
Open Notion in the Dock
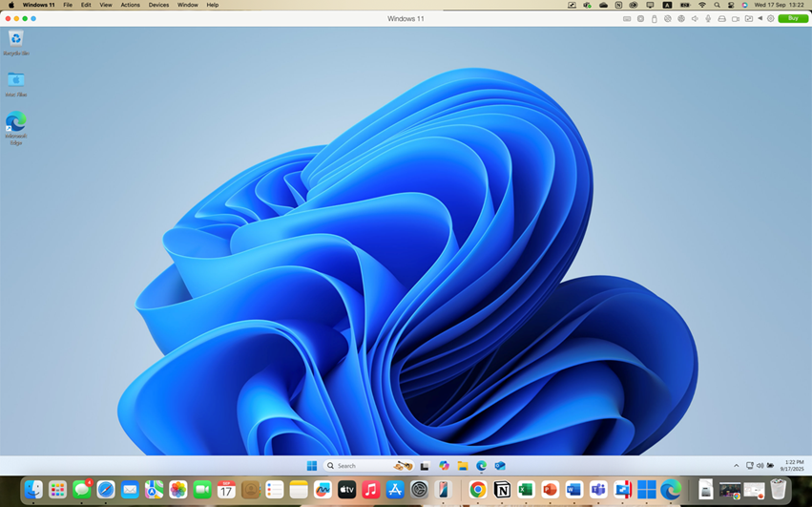pyautogui.click(x=502, y=489)
